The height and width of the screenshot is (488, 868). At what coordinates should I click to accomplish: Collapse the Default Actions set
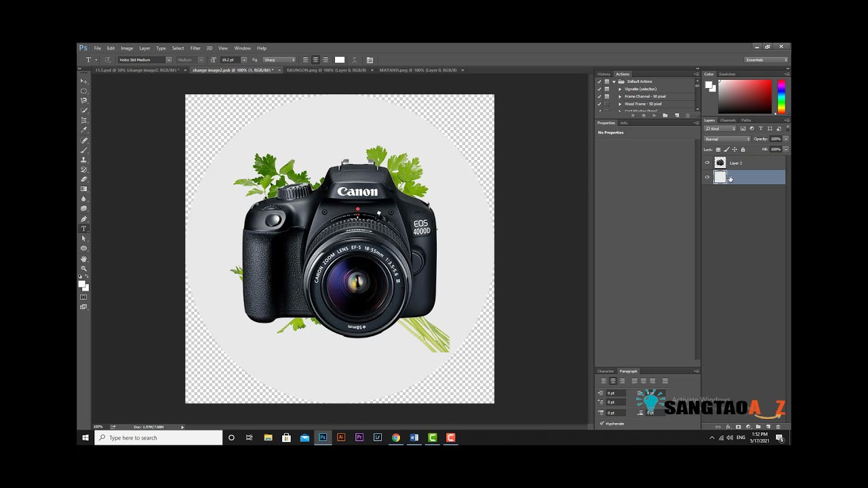(614, 81)
